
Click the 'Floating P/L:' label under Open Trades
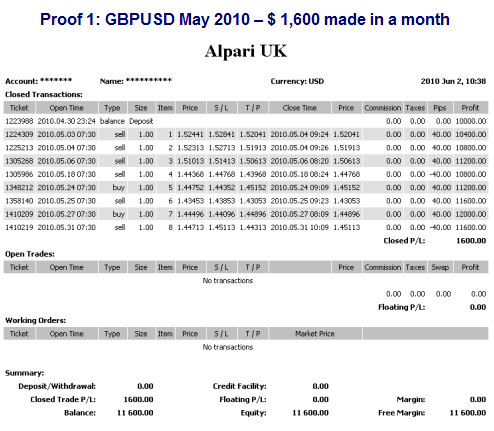[402, 307]
